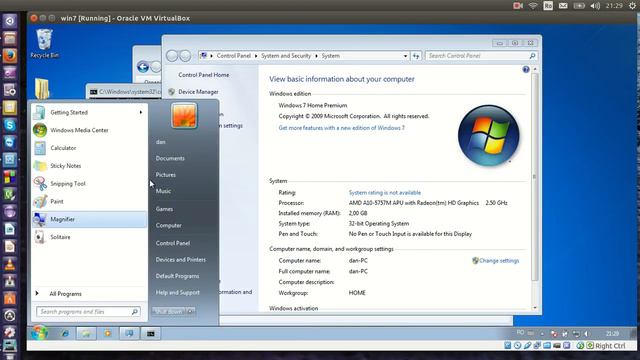Click Shut down button
Viewport: 640px width, 360px height.
[x=169, y=311]
